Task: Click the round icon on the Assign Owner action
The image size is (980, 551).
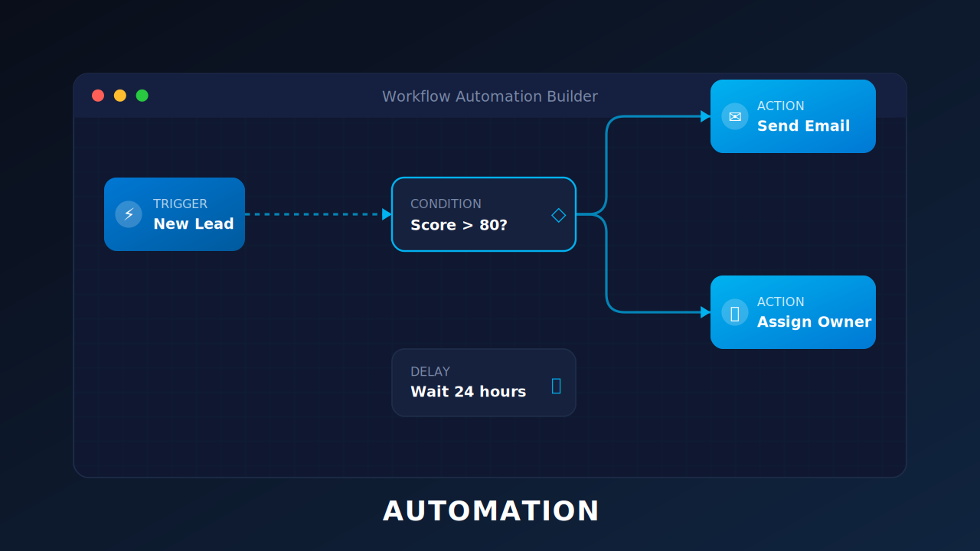Action: click(x=735, y=312)
